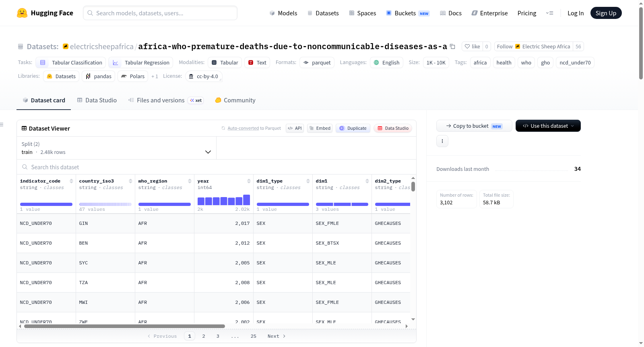
Task: Open the Files and versions tab
Action: click(165, 100)
